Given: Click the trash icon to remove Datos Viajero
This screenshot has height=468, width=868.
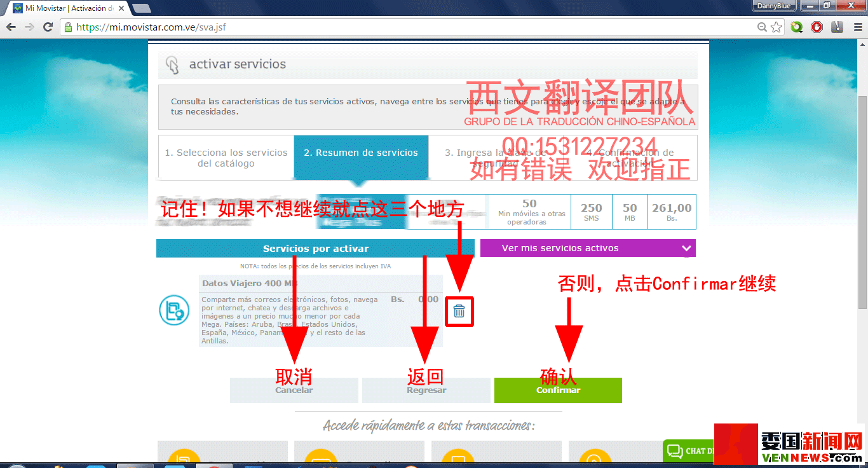Looking at the screenshot, I should 459,311.
